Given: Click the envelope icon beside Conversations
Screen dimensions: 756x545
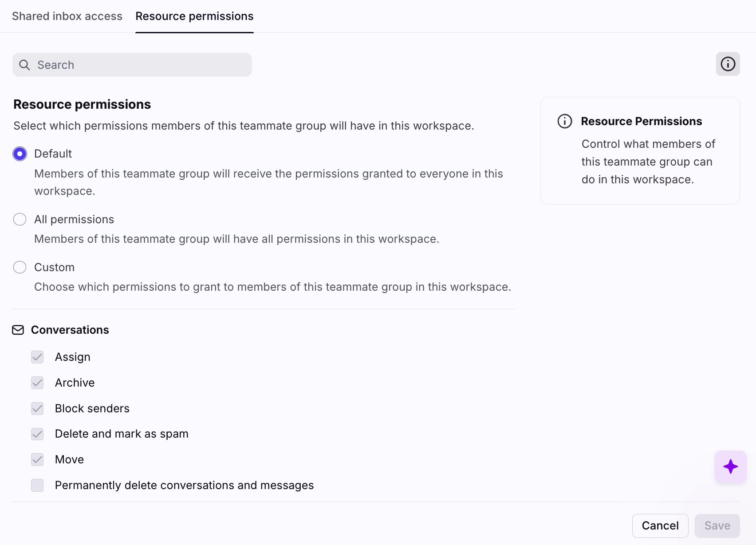Looking at the screenshot, I should 18,330.
